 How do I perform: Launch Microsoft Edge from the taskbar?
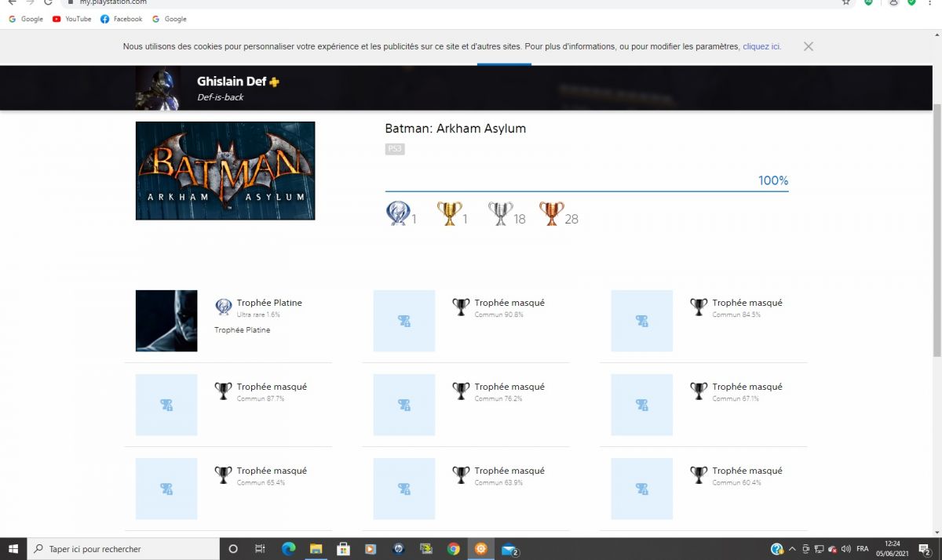[288, 549]
